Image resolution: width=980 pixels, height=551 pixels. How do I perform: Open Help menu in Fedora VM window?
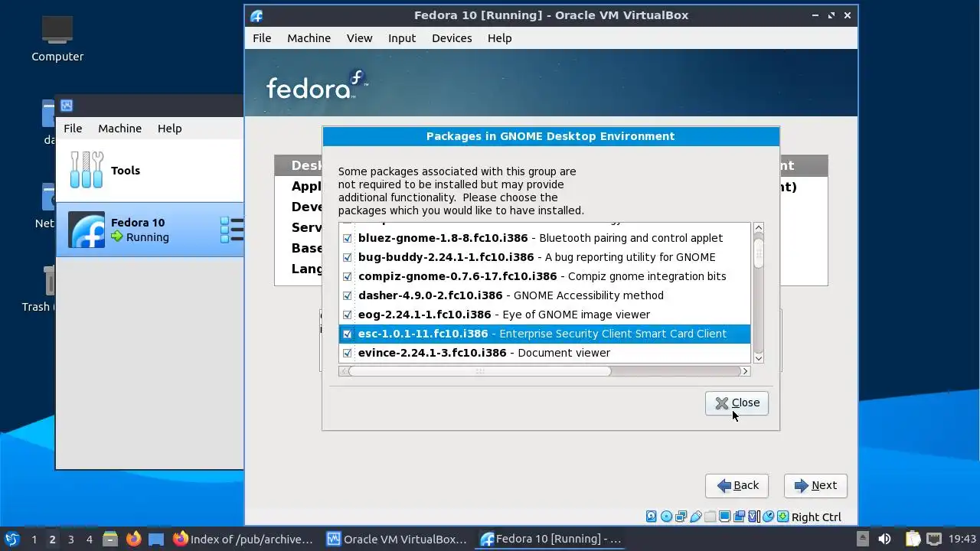(499, 38)
